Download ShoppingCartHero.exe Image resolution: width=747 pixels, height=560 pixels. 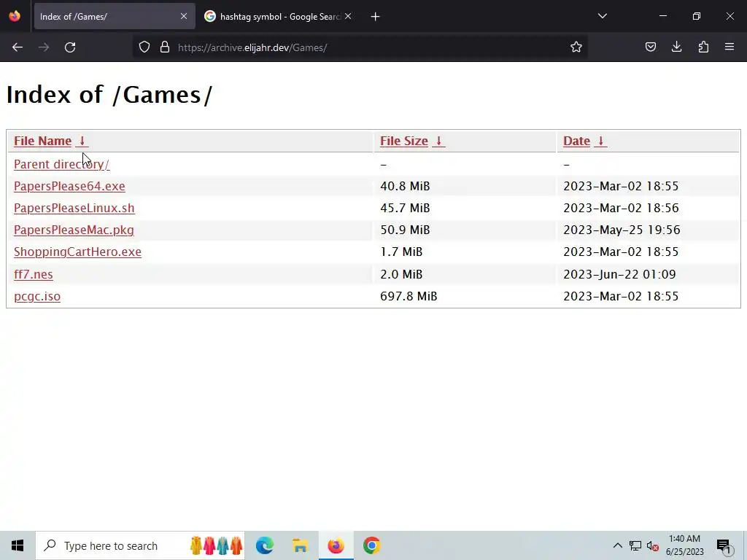click(77, 252)
